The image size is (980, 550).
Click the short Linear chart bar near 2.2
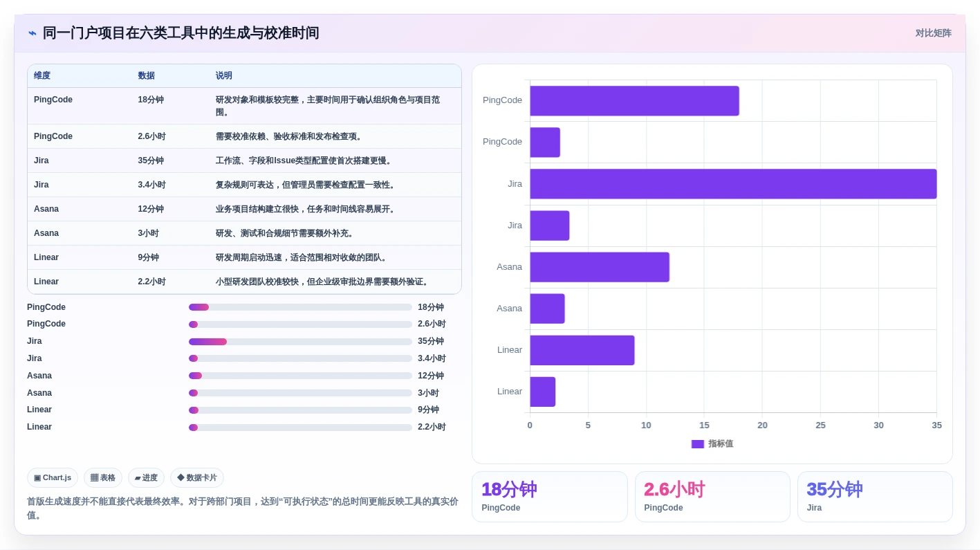click(542, 392)
